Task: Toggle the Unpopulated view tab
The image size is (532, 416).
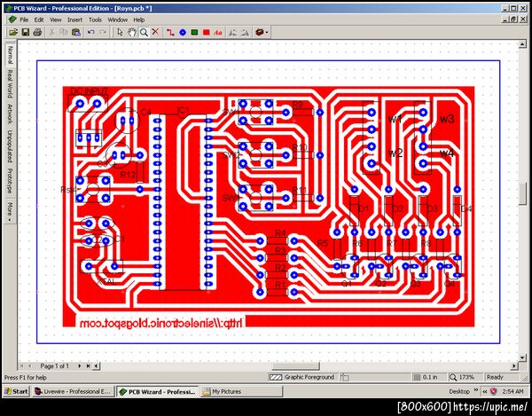Action: [10, 145]
